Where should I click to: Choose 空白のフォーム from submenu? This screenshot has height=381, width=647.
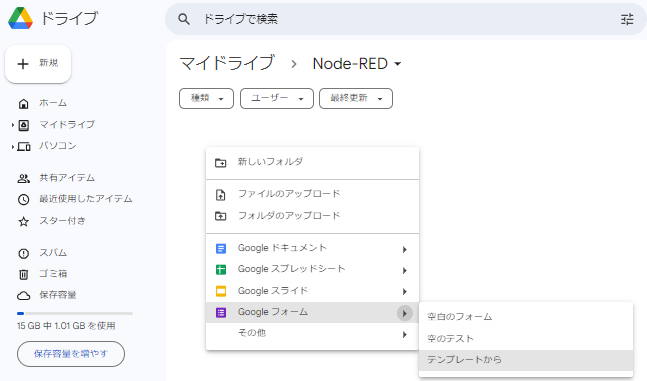coord(526,317)
